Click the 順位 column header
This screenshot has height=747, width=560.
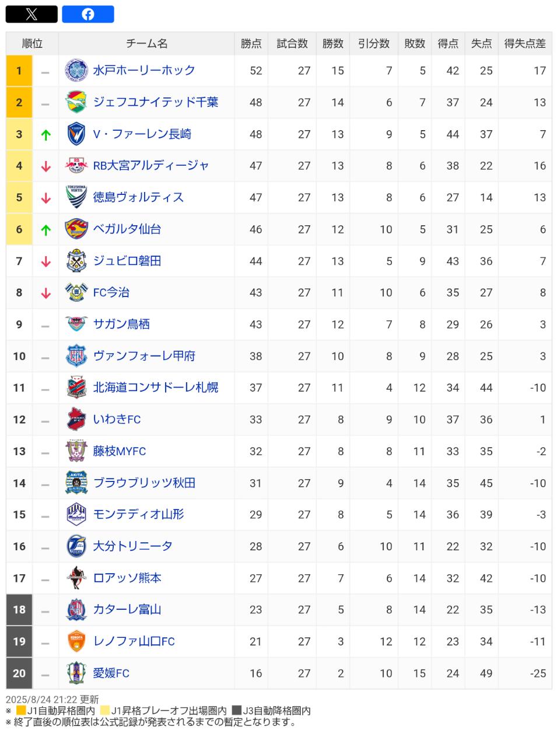32,44
